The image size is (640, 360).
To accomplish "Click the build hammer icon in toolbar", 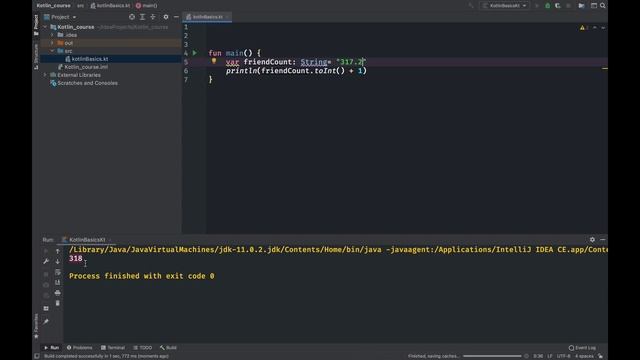I will click(x=471, y=6).
